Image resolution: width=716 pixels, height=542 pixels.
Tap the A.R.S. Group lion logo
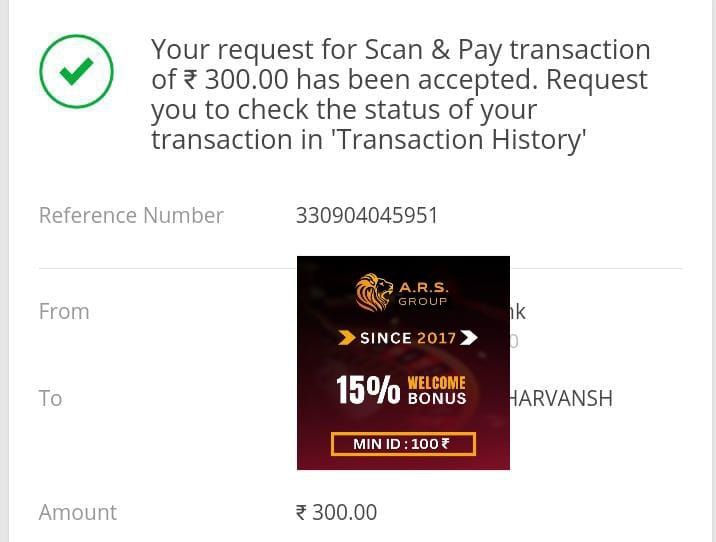(376, 290)
